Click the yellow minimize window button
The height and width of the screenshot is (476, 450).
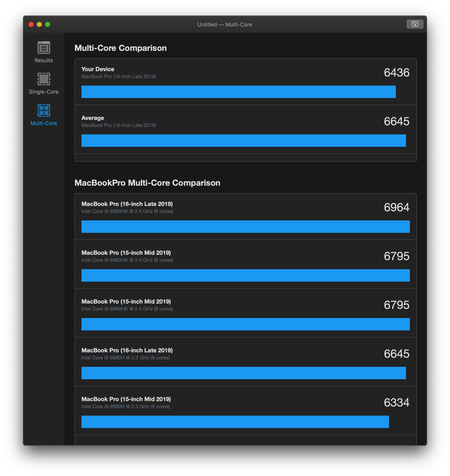(x=39, y=24)
